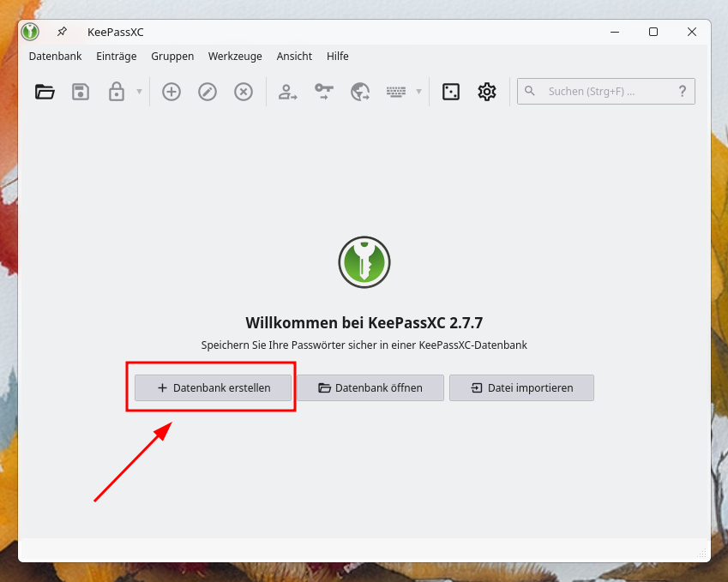The height and width of the screenshot is (582, 728).
Task: Open the Gruppen menu
Action: point(172,57)
